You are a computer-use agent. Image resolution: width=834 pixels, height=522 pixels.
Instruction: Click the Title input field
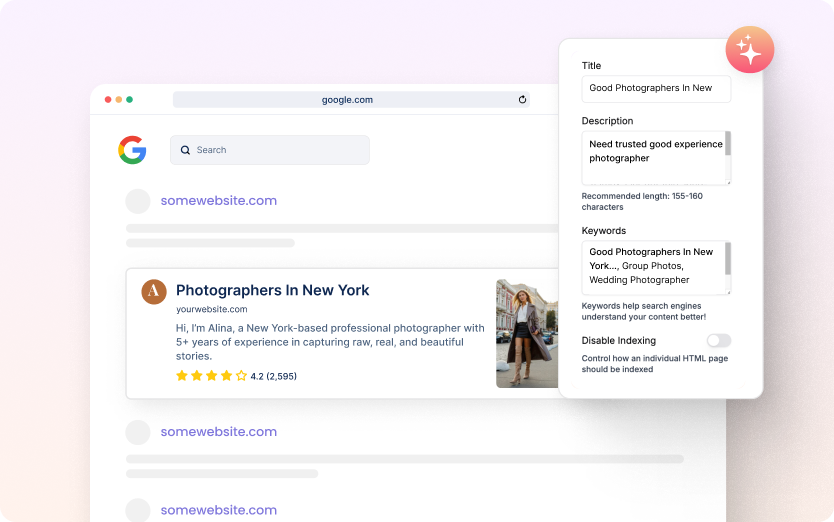655,88
